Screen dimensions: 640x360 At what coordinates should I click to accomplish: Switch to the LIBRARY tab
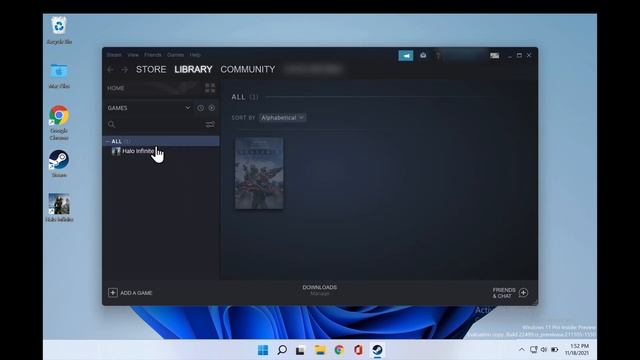pyautogui.click(x=193, y=69)
